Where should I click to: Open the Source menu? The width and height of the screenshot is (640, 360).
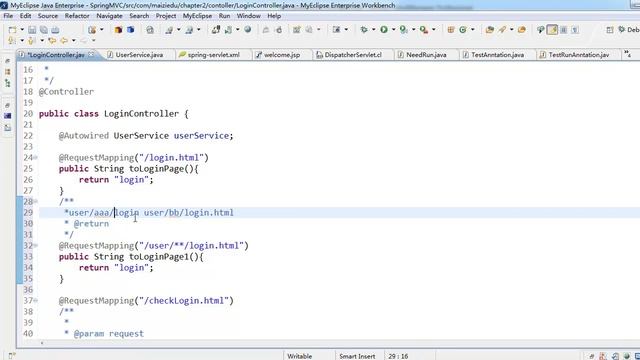48,16
